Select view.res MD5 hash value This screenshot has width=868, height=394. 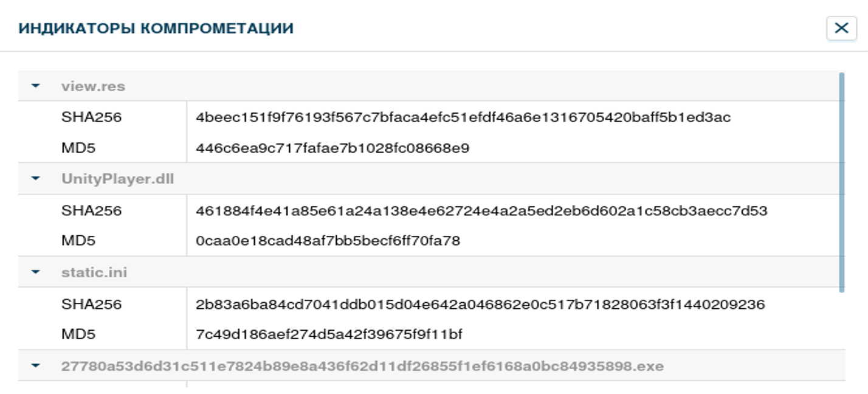(x=332, y=148)
